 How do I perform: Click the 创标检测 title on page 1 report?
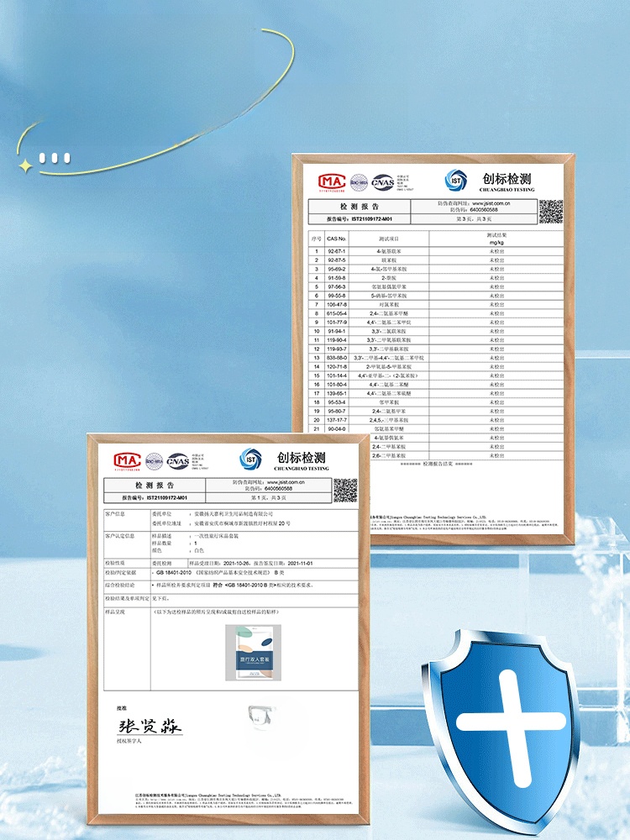point(301,458)
